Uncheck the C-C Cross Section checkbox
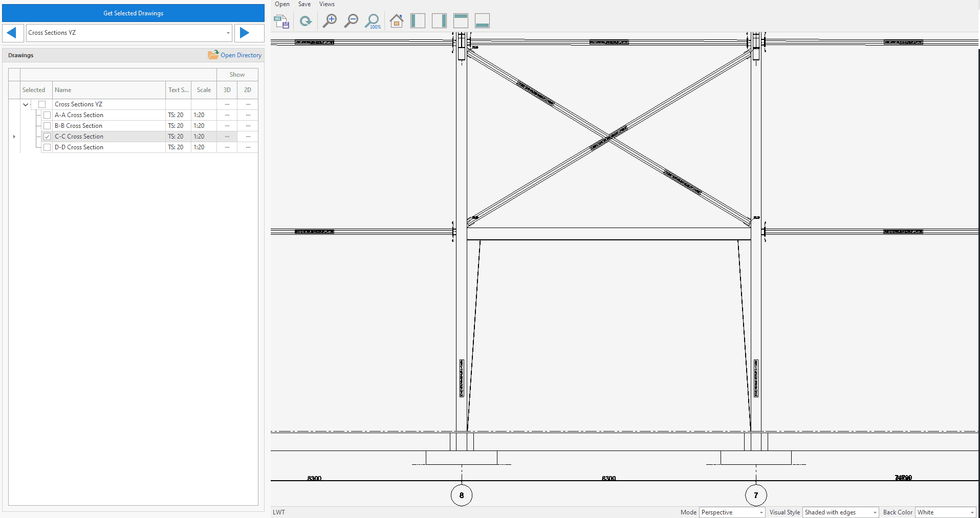 tap(47, 137)
